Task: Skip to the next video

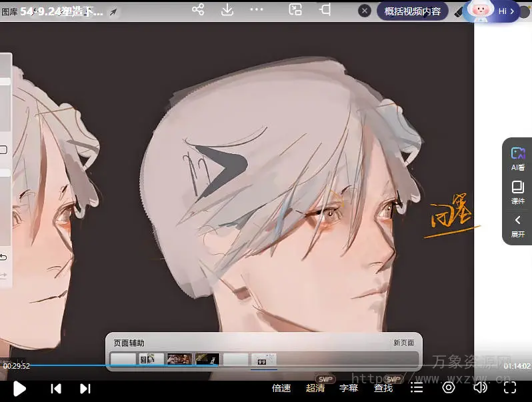Action: click(85, 389)
